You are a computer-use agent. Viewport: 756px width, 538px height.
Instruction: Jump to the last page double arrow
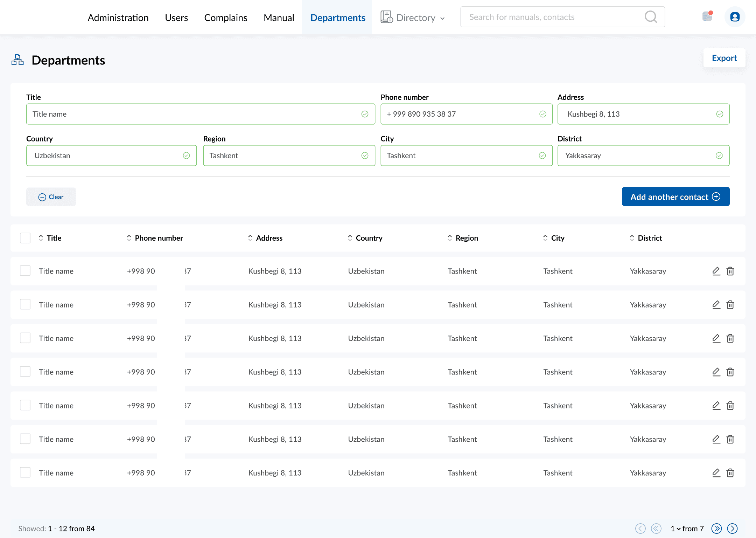[x=716, y=529]
